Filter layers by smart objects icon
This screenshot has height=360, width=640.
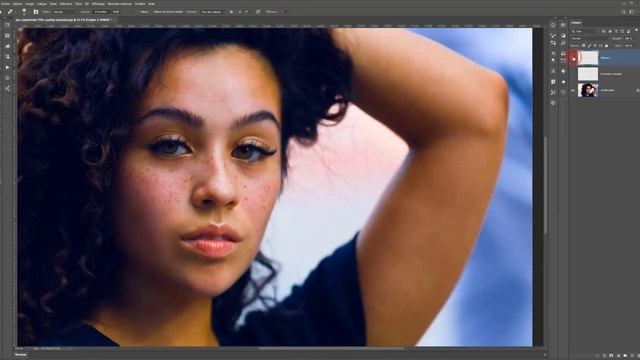(628, 31)
